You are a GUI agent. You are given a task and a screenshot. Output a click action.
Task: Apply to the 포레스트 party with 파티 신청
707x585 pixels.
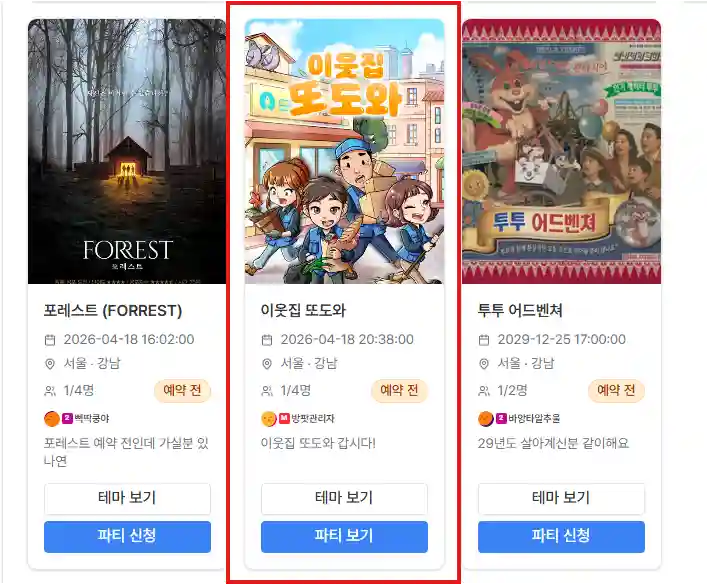click(127, 536)
